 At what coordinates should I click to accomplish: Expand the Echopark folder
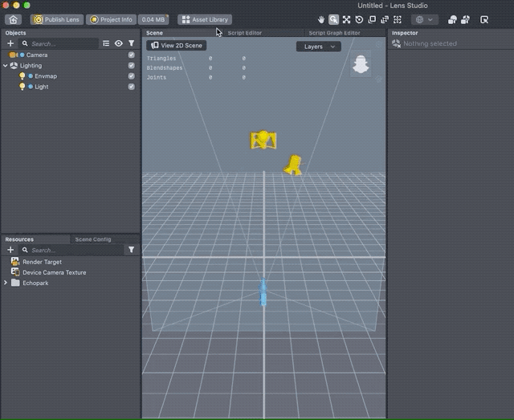[x=6, y=283]
